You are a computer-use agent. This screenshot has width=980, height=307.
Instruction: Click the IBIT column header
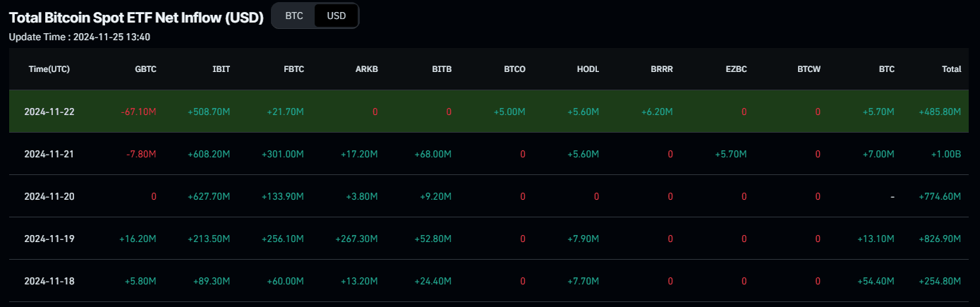(x=221, y=69)
